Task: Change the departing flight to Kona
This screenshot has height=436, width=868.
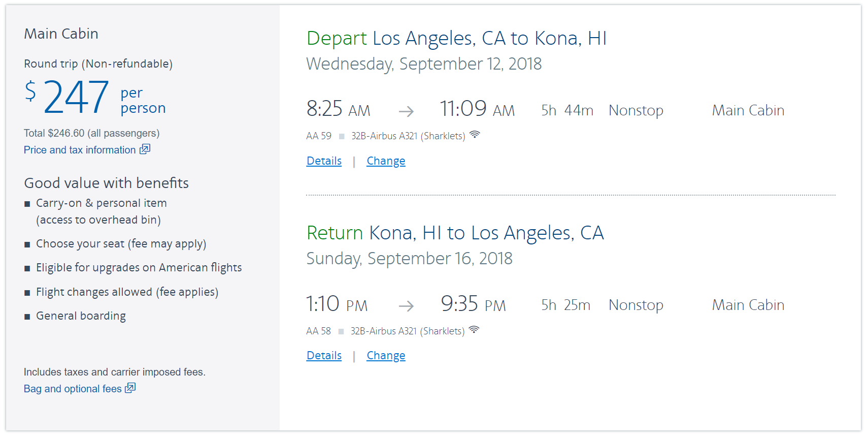Action: 386,161
